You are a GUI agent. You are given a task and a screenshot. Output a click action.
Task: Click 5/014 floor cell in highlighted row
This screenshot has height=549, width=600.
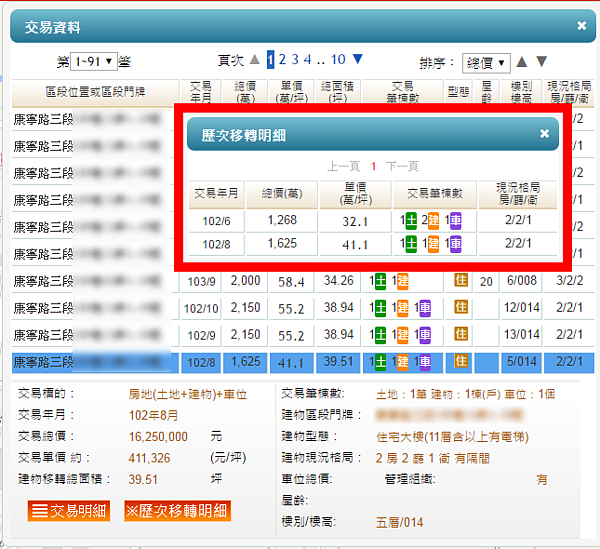point(521,362)
